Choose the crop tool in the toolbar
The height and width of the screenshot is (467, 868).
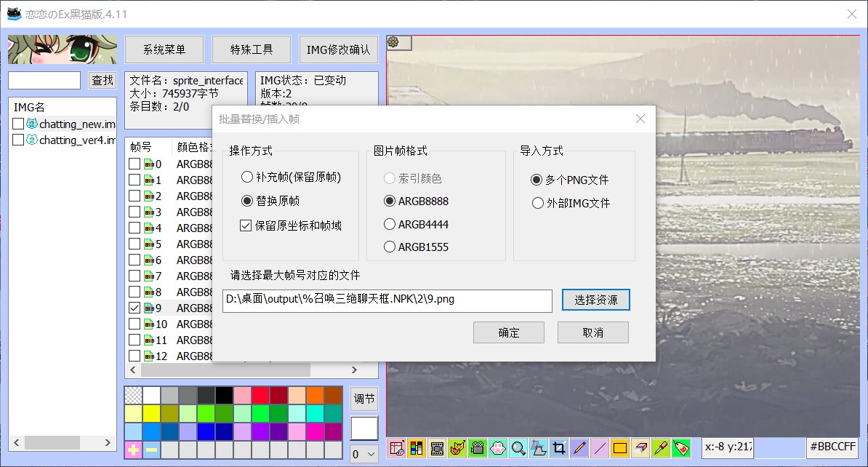558,448
